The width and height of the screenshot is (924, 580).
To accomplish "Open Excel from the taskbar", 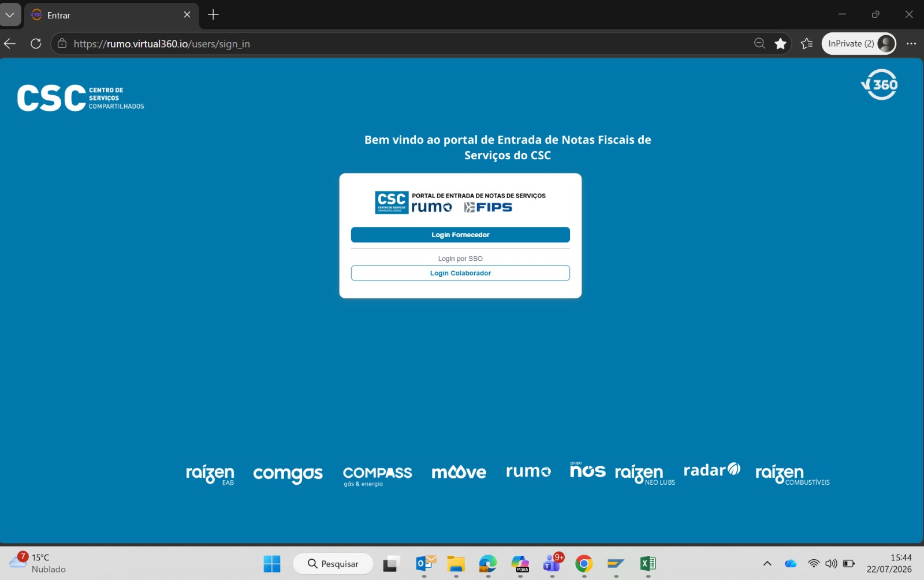I will point(648,564).
